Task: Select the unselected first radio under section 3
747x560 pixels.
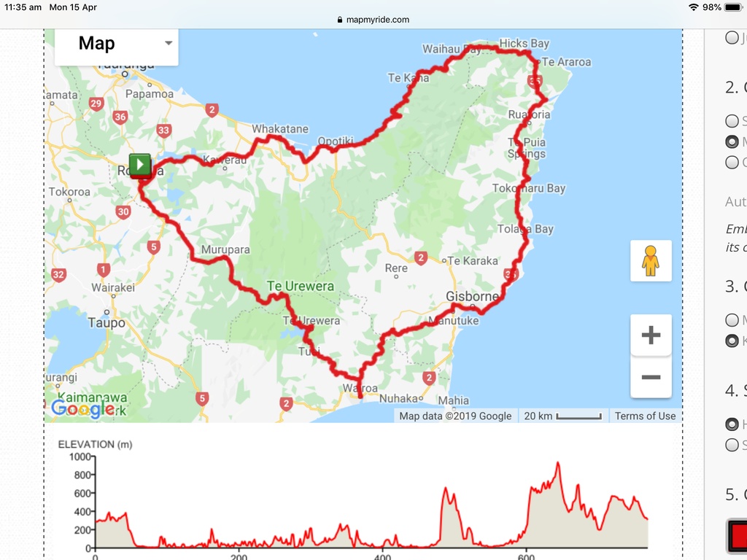Action: tap(732, 319)
